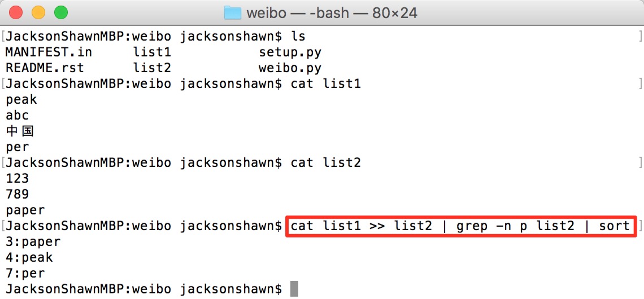644x299 pixels.
Task: Click the Chinese text 中国 output line
Action: 20,131
